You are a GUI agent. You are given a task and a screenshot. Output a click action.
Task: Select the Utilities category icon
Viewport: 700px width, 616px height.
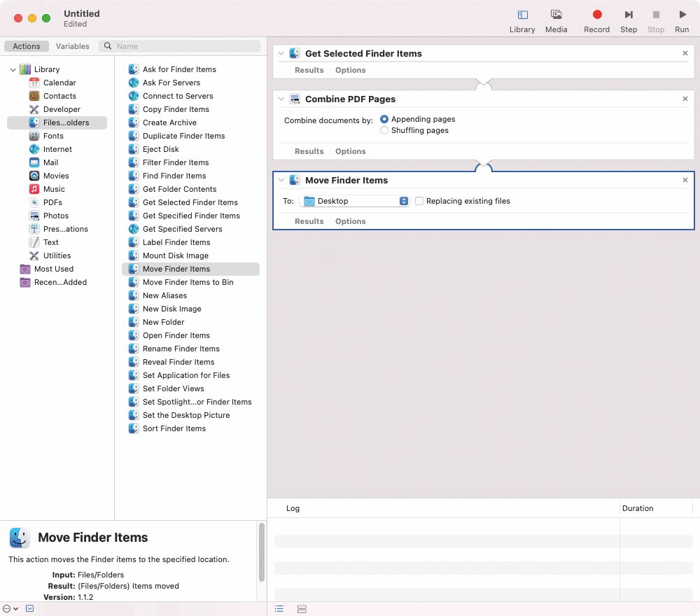point(34,255)
